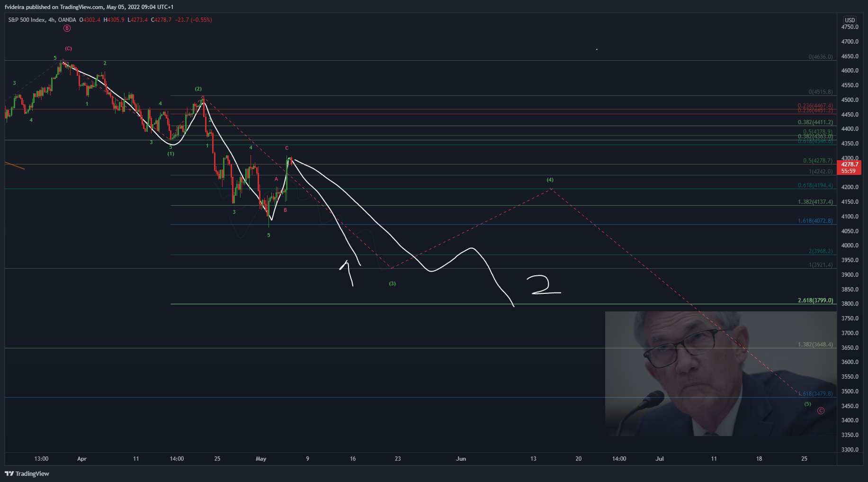Click the USD currency label on price axis
The image size is (868, 482).
coord(850,20)
